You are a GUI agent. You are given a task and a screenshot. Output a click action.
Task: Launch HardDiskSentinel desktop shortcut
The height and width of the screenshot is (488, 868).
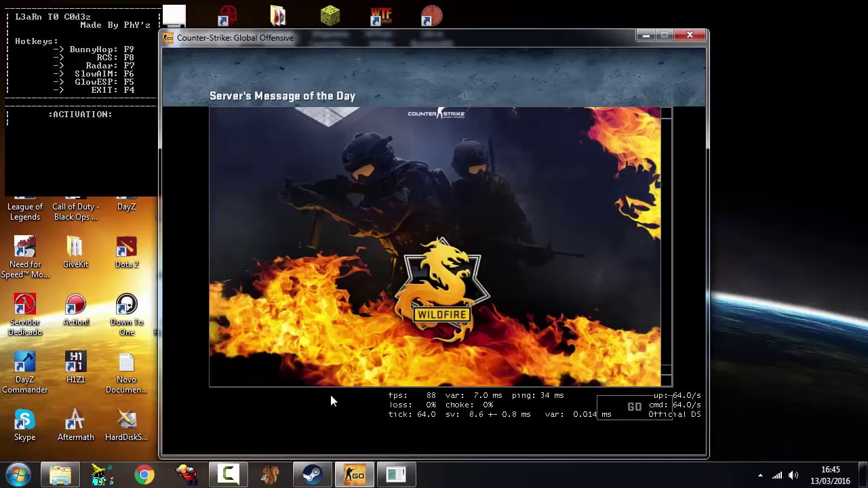127,425
